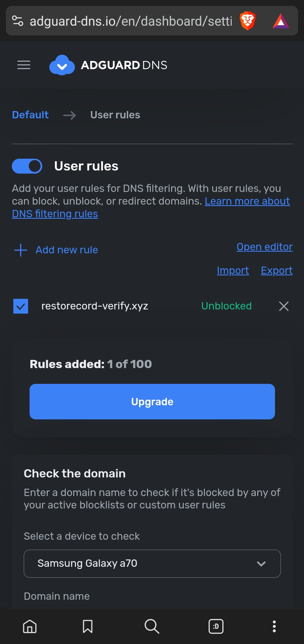Viewport: 304px width, 644px height.
Task: Open Brave Rewards triangle icon
Action: [281, 21]
